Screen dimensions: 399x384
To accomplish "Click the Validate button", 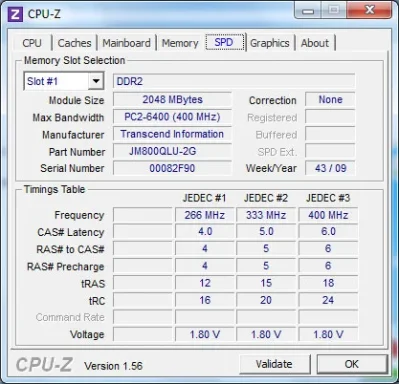I will coord(274,364).
